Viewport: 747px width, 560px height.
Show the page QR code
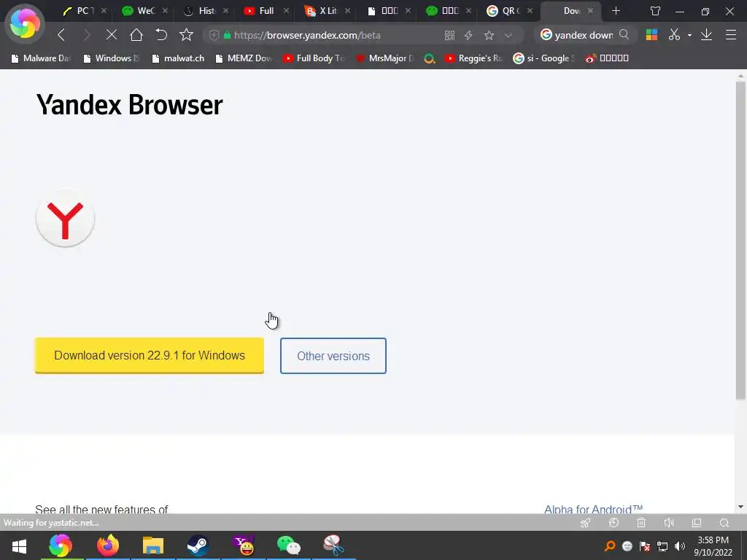click(449, 35)
